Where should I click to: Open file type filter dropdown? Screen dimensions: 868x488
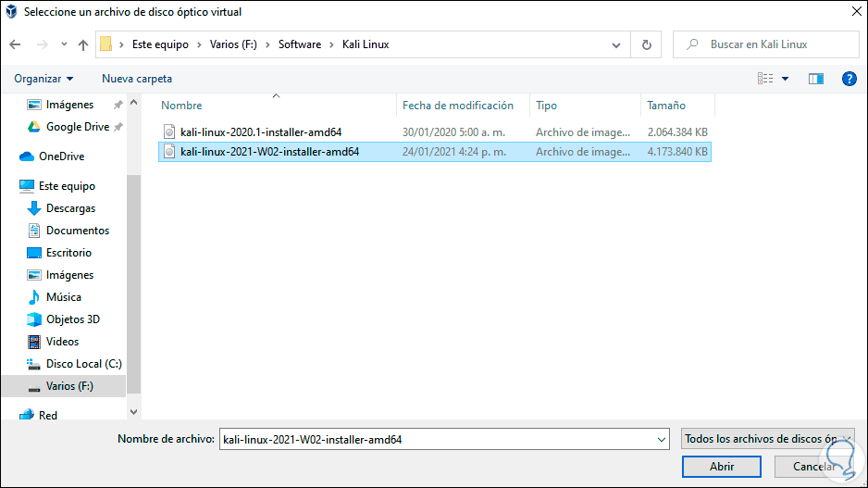click(768, 439)
